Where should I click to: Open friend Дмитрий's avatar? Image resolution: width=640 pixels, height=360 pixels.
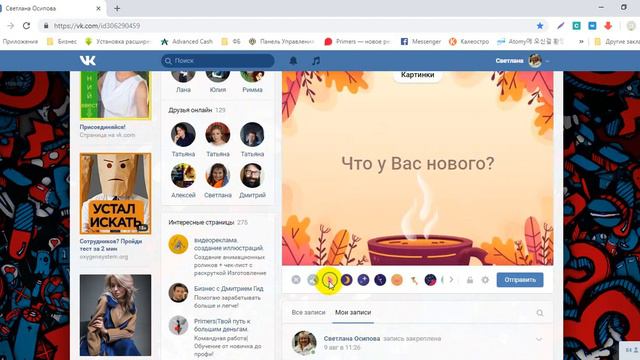252,176
